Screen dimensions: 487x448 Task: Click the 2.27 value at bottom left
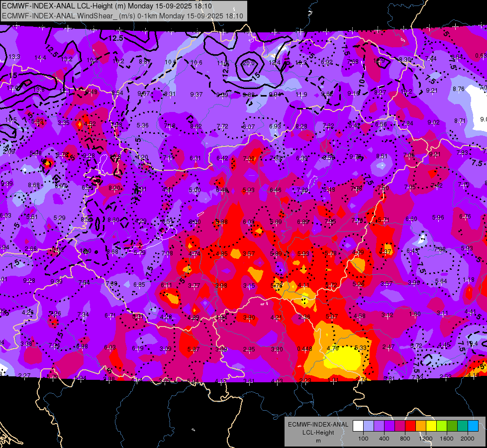point(24,375)
